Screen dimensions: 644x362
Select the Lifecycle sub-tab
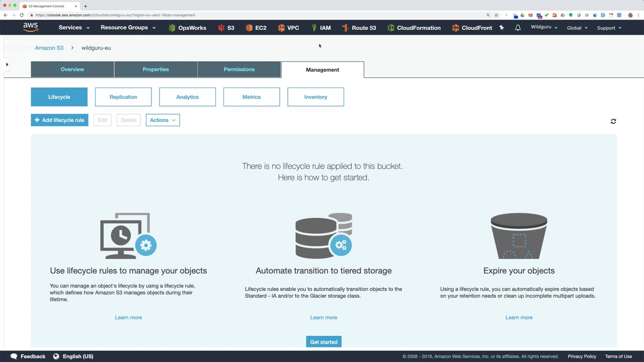[x=59, y=97]
